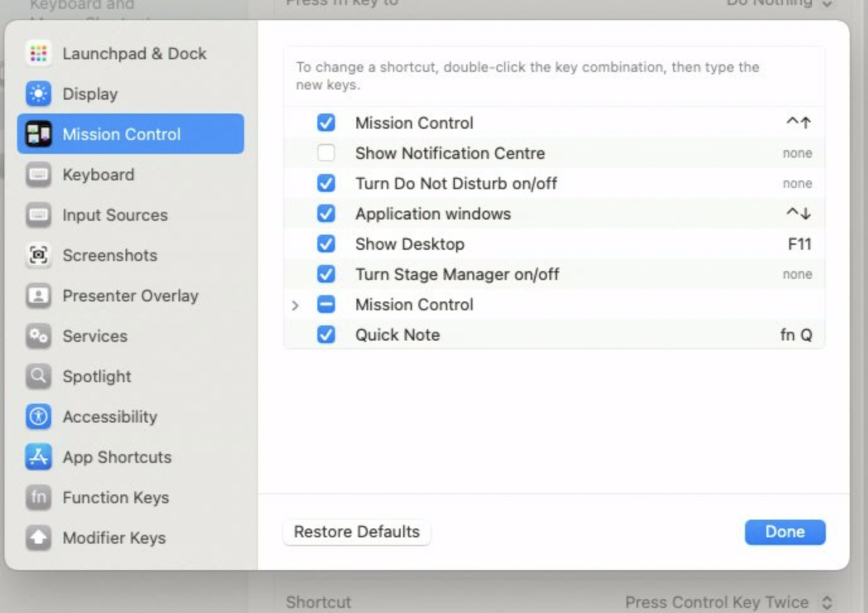Uncheck the Show Desktop shortcut checkbox
Viewport: 868px width, 613px height.
pyautogui.click(x=326, y=244)
